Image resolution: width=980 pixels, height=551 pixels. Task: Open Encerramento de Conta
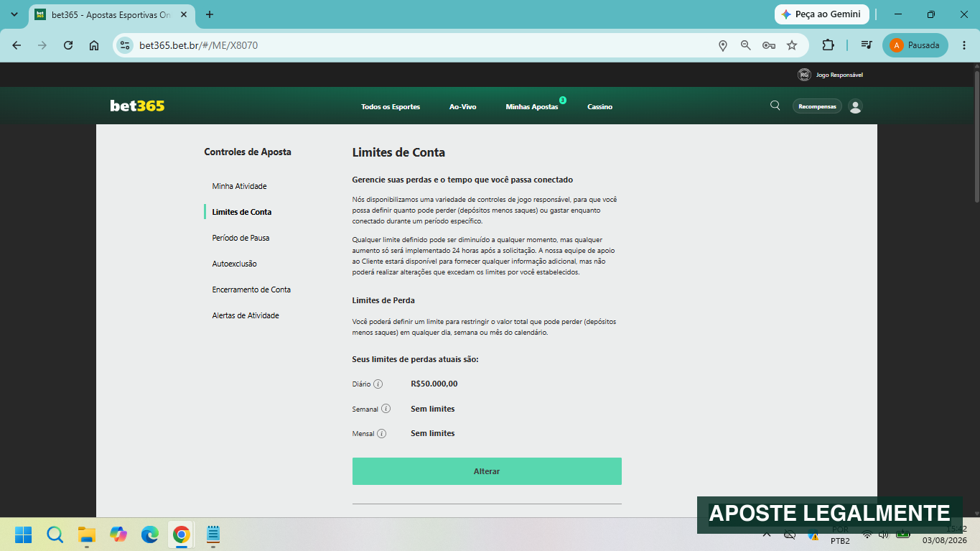tap(251, 290)
